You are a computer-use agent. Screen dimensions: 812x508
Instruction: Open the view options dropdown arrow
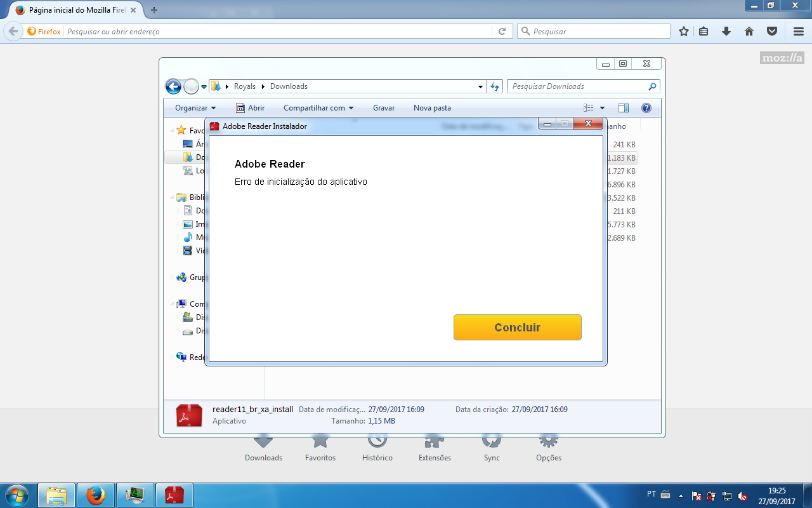pyautogui.click(x=602, y=108)
